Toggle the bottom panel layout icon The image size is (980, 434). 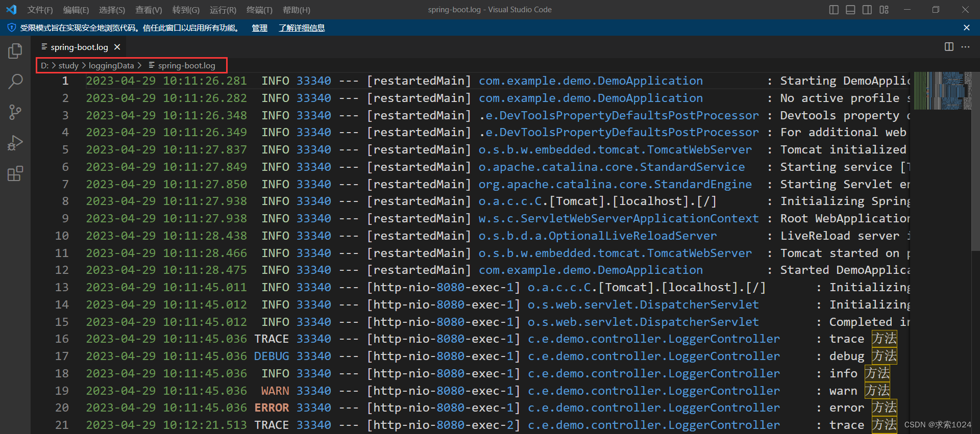[850, 10]
